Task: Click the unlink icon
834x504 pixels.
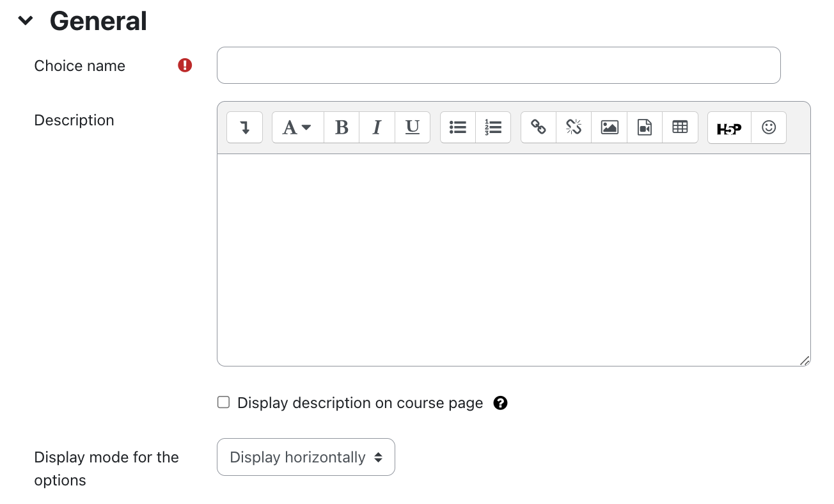Action: (573, 127)
